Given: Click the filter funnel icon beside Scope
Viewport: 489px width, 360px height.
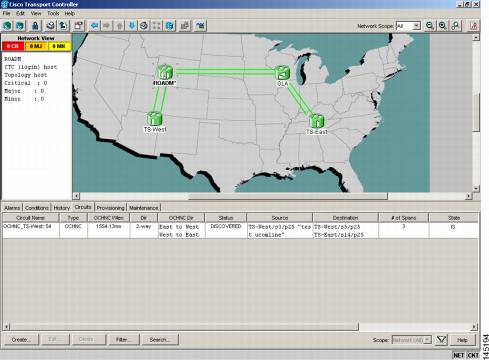Looking at the screenshot, I should pyautogui.click(x=441, y=340).
